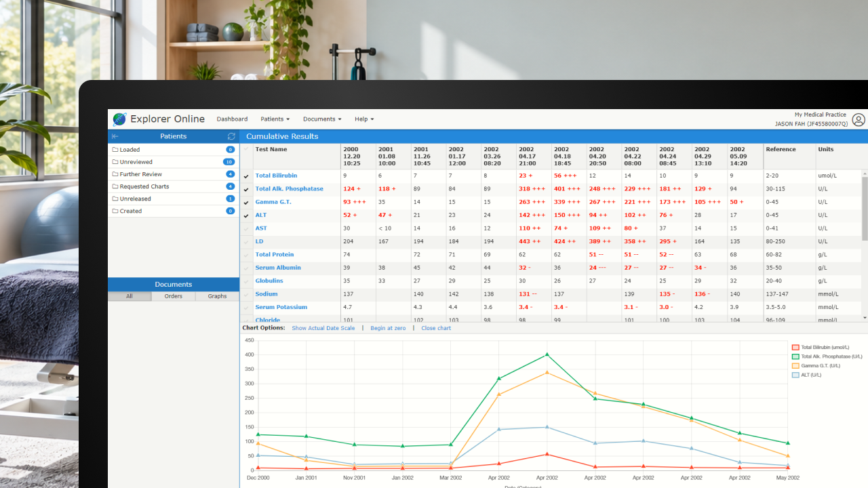Uncheck the Gamma G.T. row checkbox
The image size is (868, 488).
coord(246,203)
